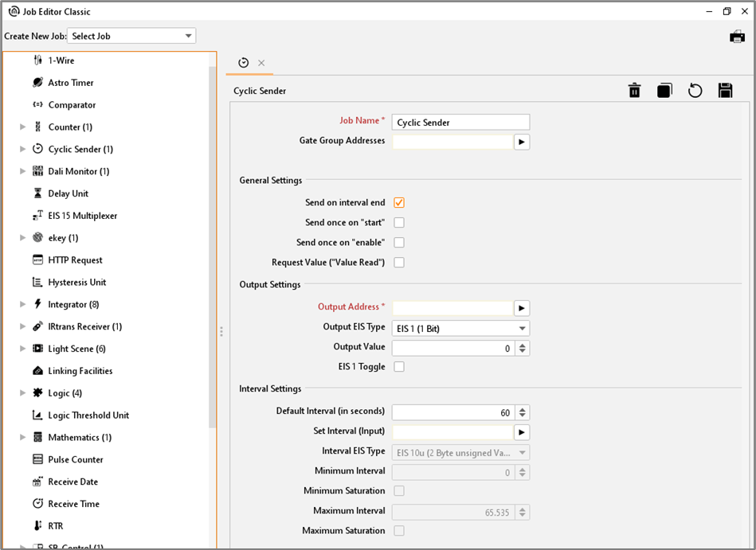Screen dimensions: 756x550
Task: Close the Cyclic Sender tab
Action: click(261, 63)
